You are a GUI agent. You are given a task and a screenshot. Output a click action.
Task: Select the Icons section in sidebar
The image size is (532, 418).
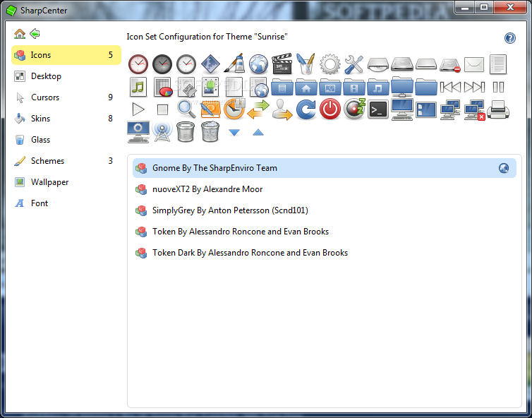tap(66, 55)
